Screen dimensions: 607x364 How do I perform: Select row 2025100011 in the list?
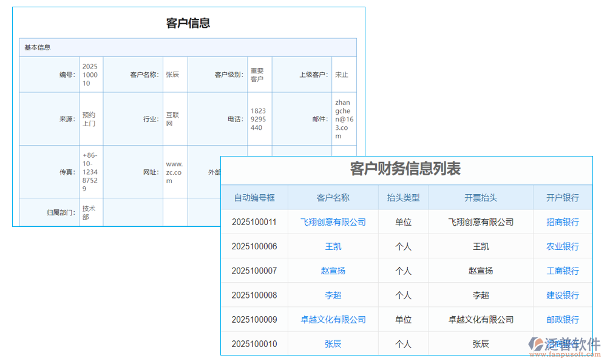[253, 222]
